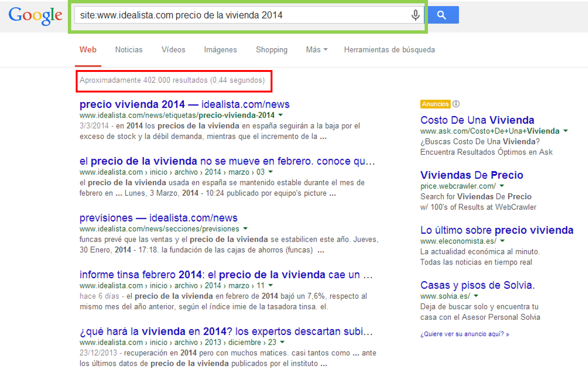Select the Web tab
This screenshot has height=373, width=588.
click(88, 50)
